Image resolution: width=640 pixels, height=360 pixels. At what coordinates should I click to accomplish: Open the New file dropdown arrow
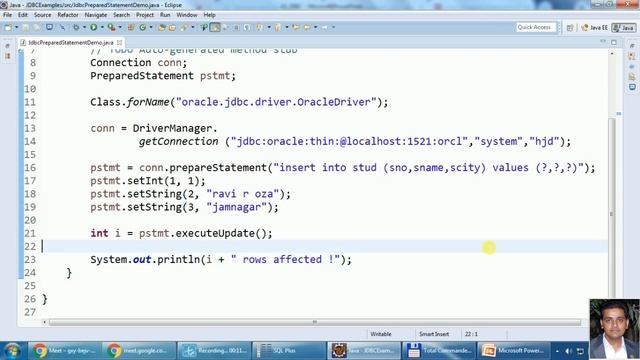[17, 27]
